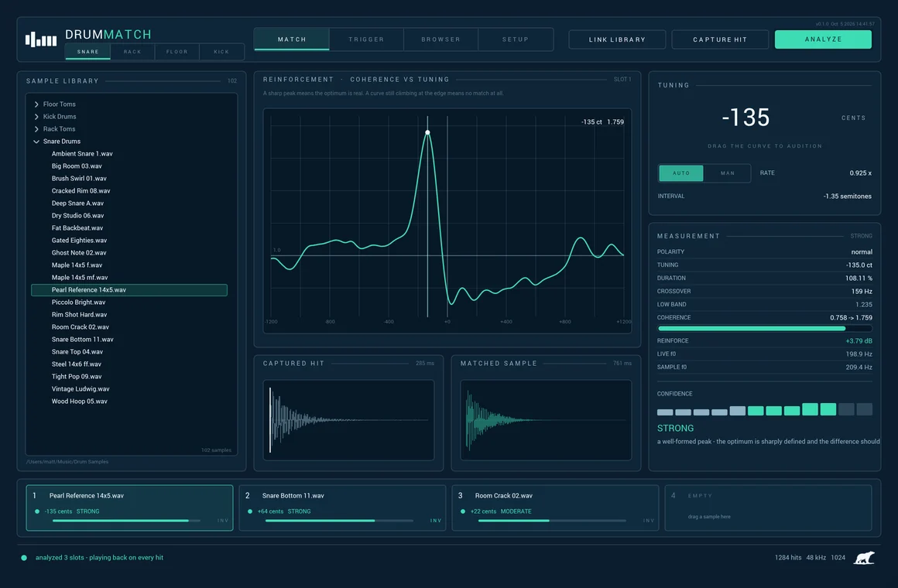Viewport: 898px width, 588px height.
Task: Click the coherence progress bar
Action: click(765, 329)
